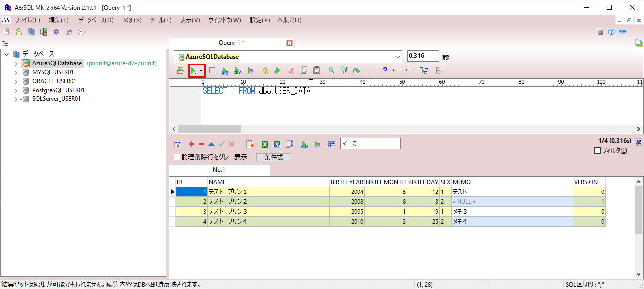Click the « NULL » memo cell
Viewport: 644px width, 289px height.
point(512,202)
